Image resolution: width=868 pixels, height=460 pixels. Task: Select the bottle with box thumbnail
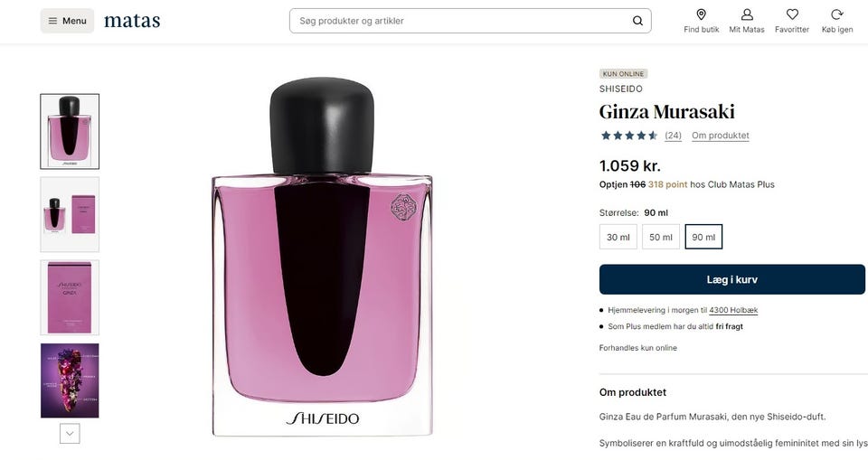click(x=70, y=215)
